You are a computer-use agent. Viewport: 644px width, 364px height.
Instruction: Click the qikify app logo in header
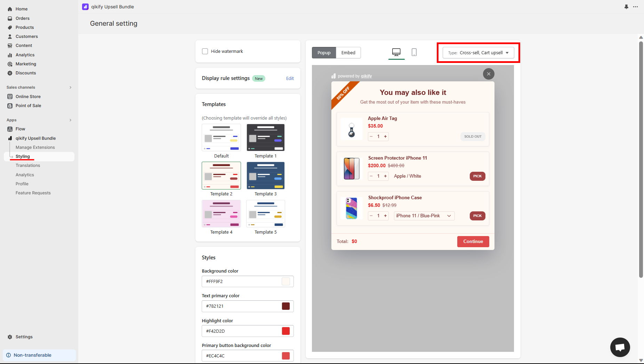85,7
